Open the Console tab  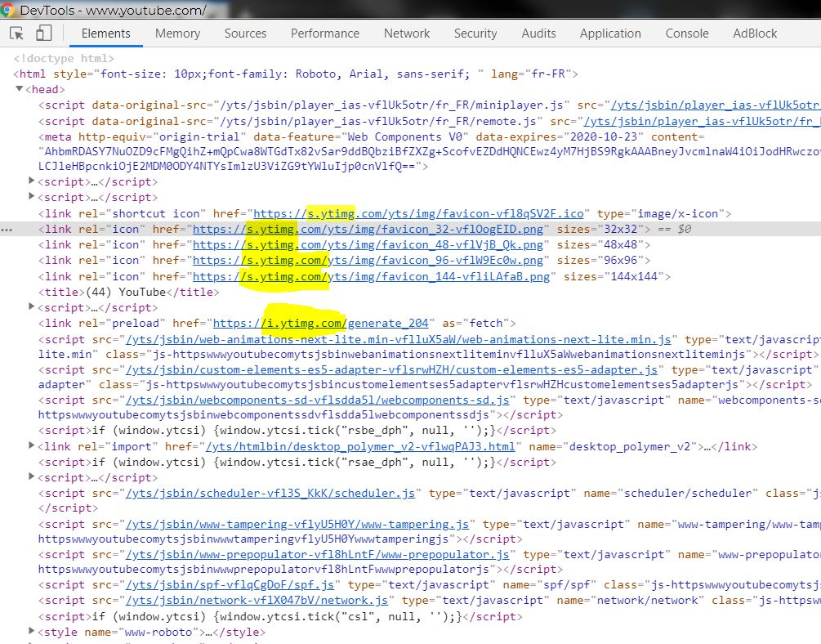point(686,34)
